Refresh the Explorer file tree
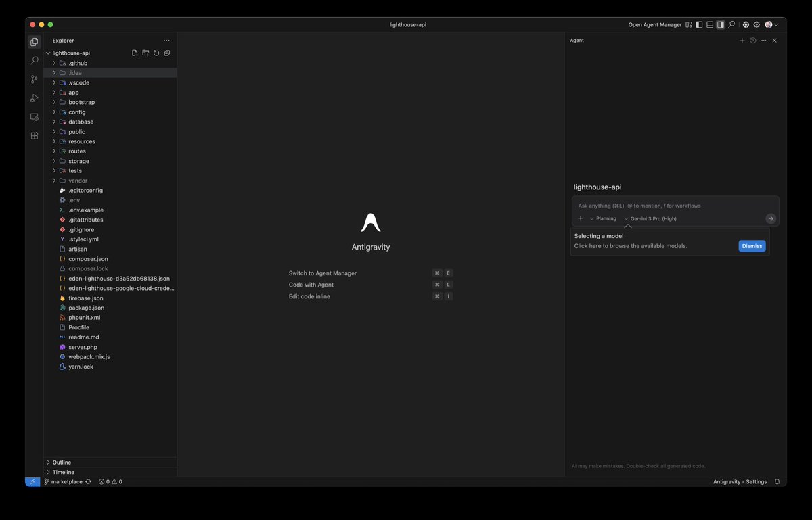The height and width of the screenshot is (520, 812). [x=156, y=53]
